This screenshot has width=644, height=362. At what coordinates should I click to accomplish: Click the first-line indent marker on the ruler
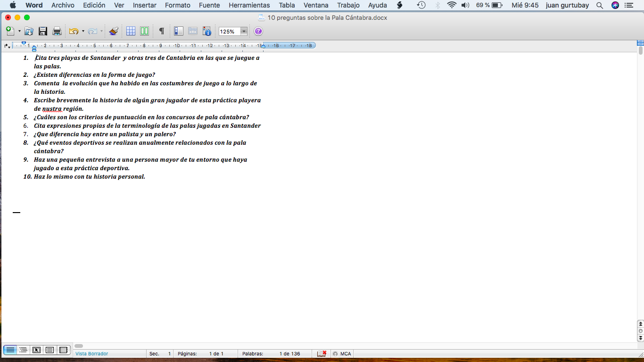(x=24, y=43)
